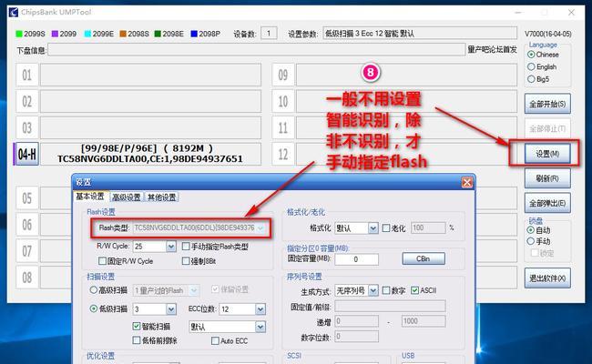Select port slot 11
Screen dimensions: 592x364
tap(282, 128)
